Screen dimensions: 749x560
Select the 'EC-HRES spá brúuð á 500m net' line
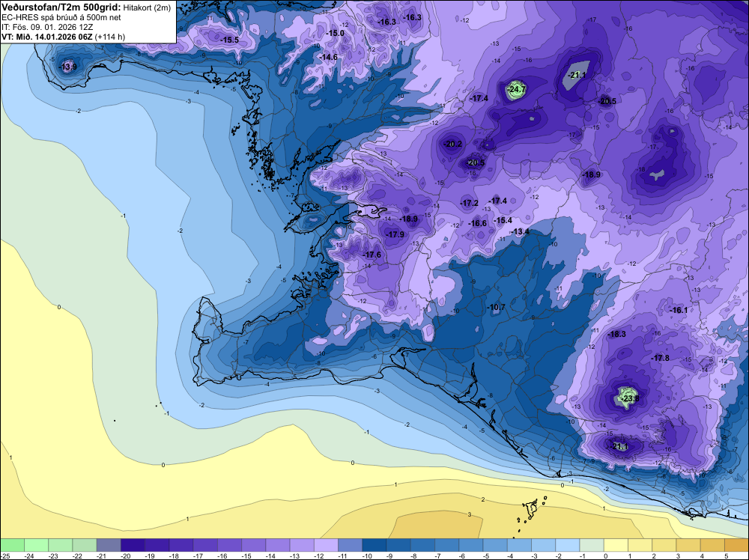[x=61, y=18]
